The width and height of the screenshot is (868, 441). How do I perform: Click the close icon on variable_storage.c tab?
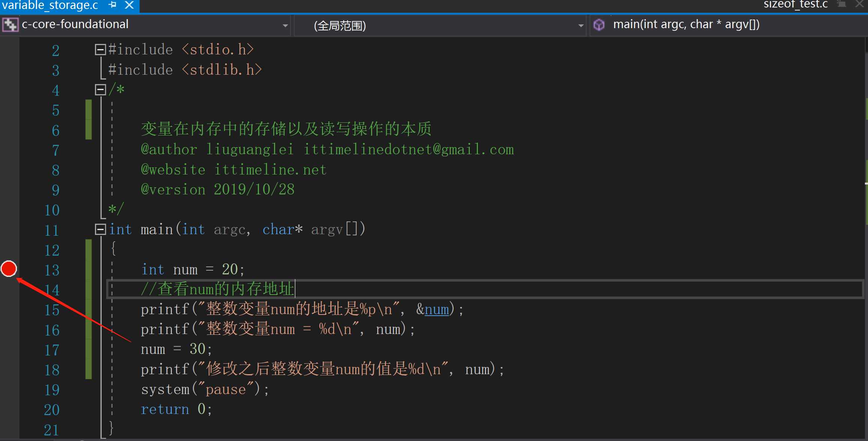pyautogui.click(x=128, y=6)
